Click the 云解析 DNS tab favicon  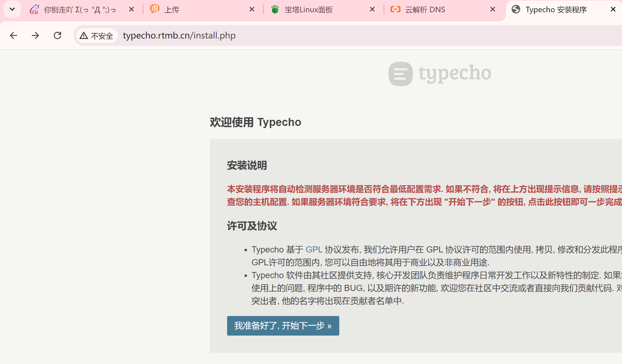[x=395, y=9]
